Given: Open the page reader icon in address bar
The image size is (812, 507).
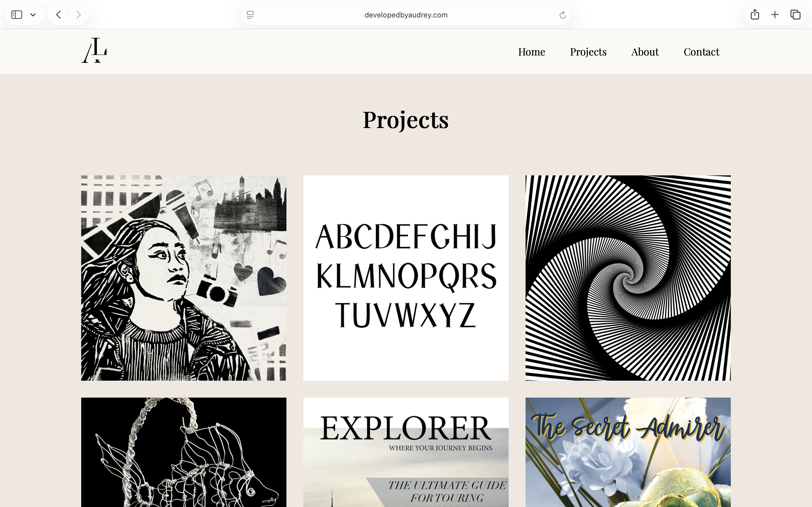Looking at the screenshot, I should 250,15.
